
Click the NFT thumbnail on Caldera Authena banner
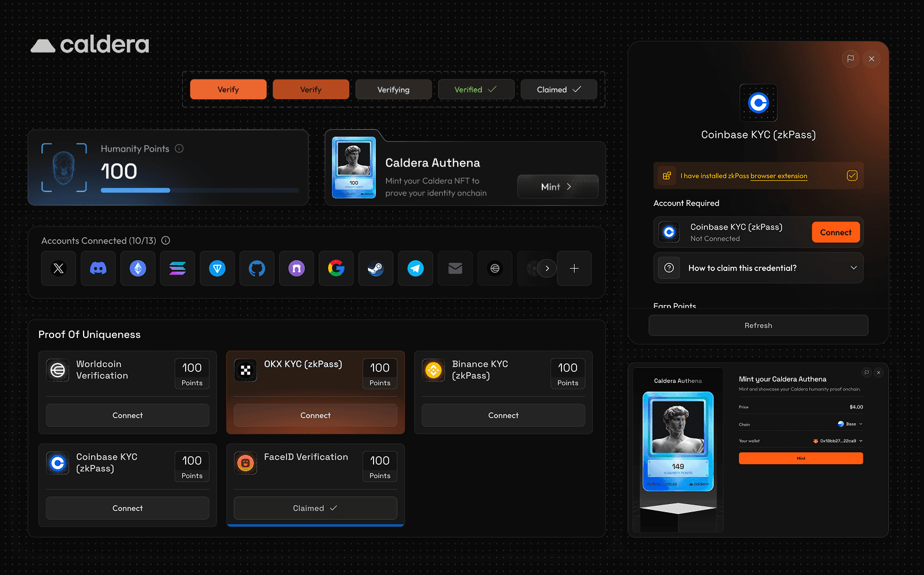pyautogui.click(x=354, y=167)
